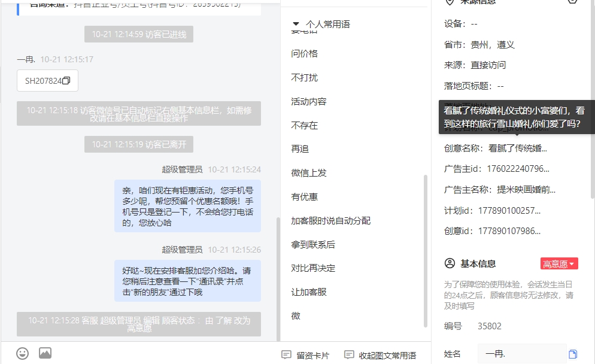
Task: Click the 由 了解 改为 高意愿 status notice
Action: click(x=139, y=324)
